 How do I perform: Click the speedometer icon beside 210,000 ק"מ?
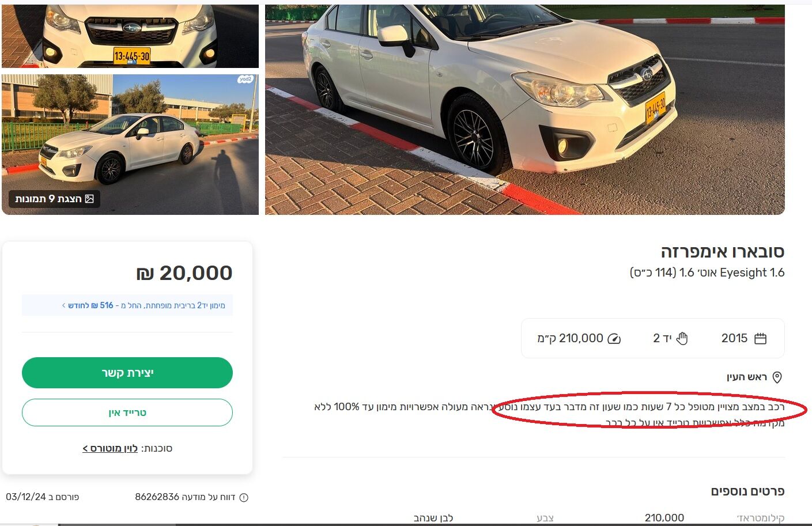(614, 339)
